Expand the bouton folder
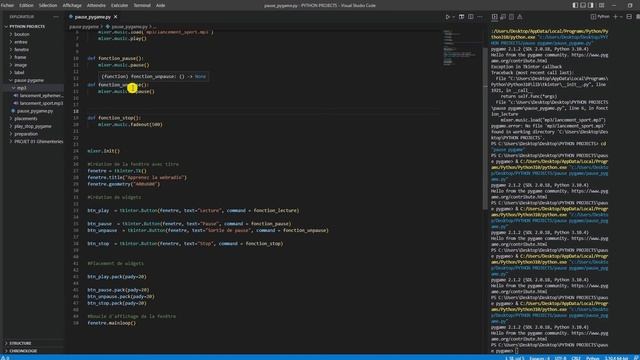Screen dimensions: 640x360 pos(22,34)
